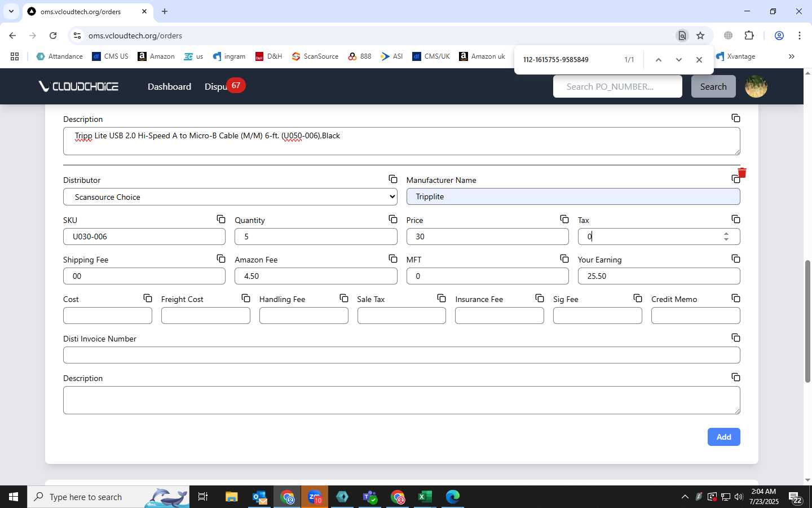Click into the Disti Invoice Number field

click(x=401, y=355)
